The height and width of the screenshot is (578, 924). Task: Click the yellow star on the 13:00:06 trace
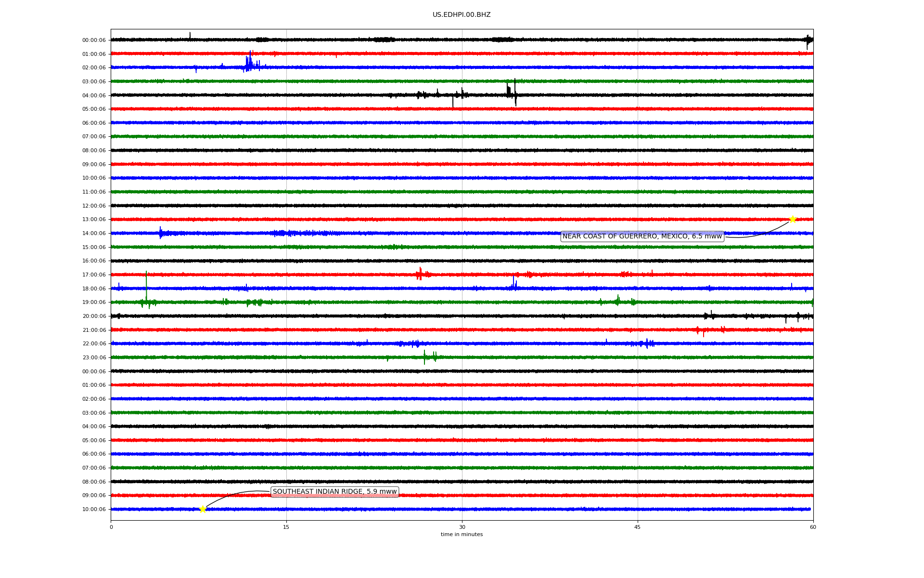click(x=793, y=219)
